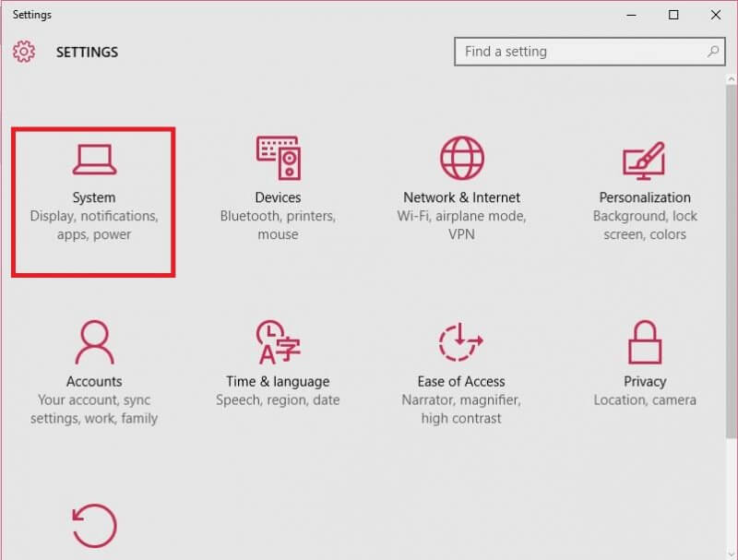Click the Network & Internet label
738x560 pixels.
coord(461,197)
